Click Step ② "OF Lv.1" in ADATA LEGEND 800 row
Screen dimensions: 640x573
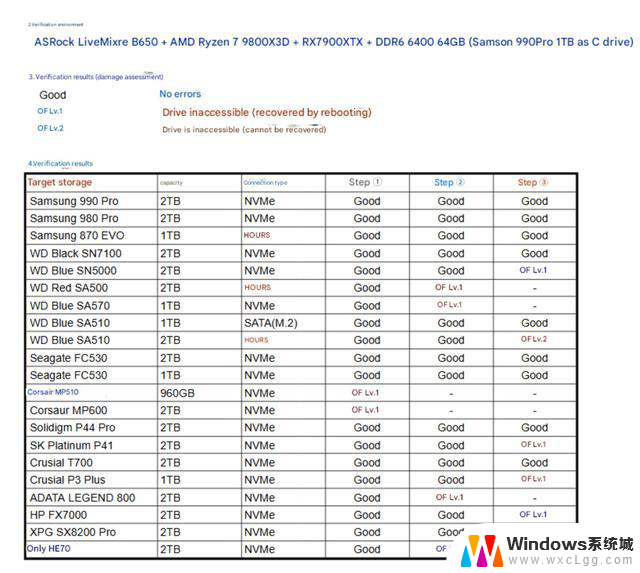coord(449,497)
